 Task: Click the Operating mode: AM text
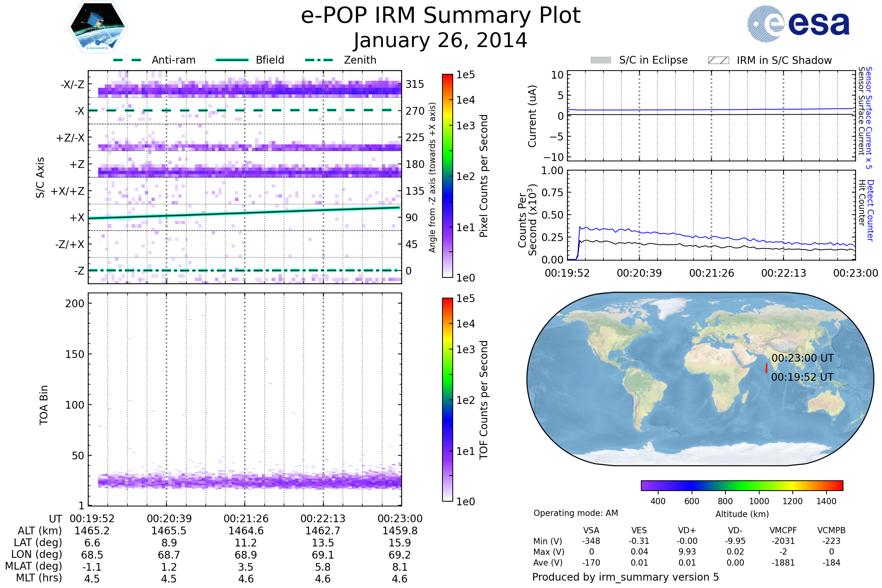(576, 513)
